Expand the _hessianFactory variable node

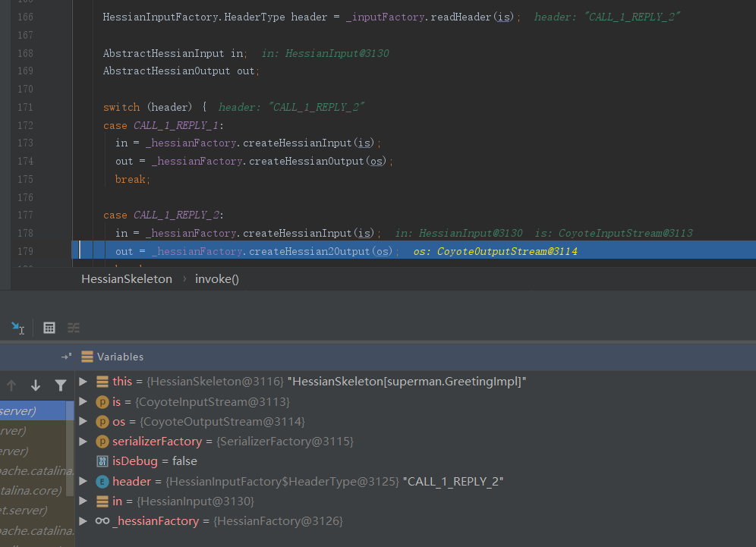point(83,521)
